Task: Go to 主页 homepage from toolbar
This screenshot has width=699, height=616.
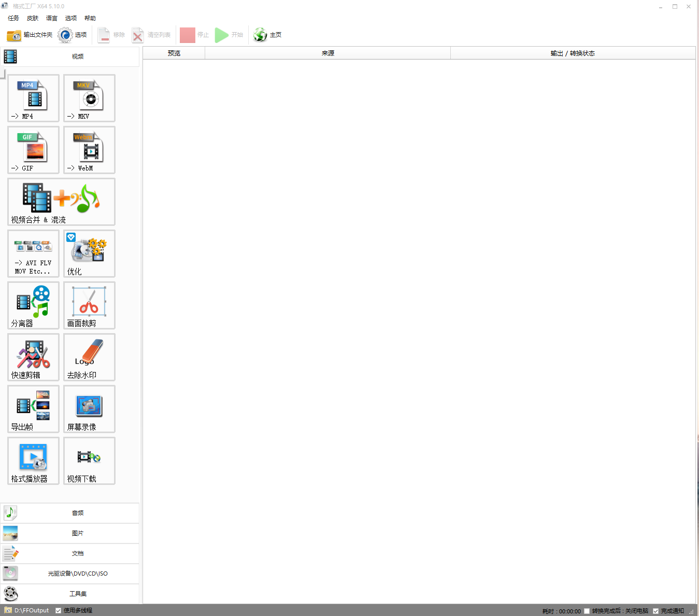Action: [267, 35]
